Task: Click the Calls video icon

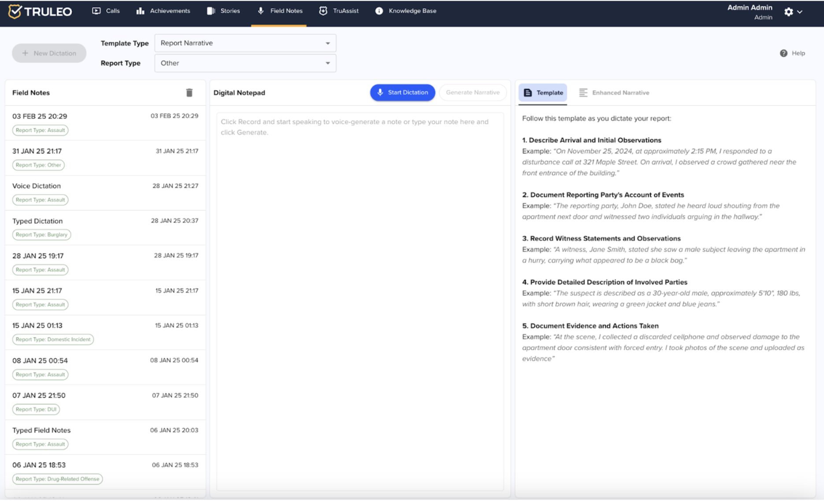Action: pos(96,11)
